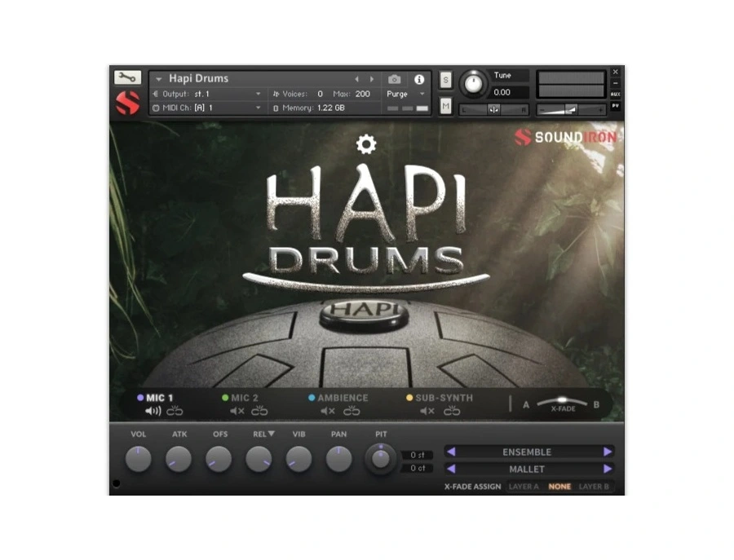The image size is (734, 560).
Task: Toggle the AUX button
Action: coord(615,94)
